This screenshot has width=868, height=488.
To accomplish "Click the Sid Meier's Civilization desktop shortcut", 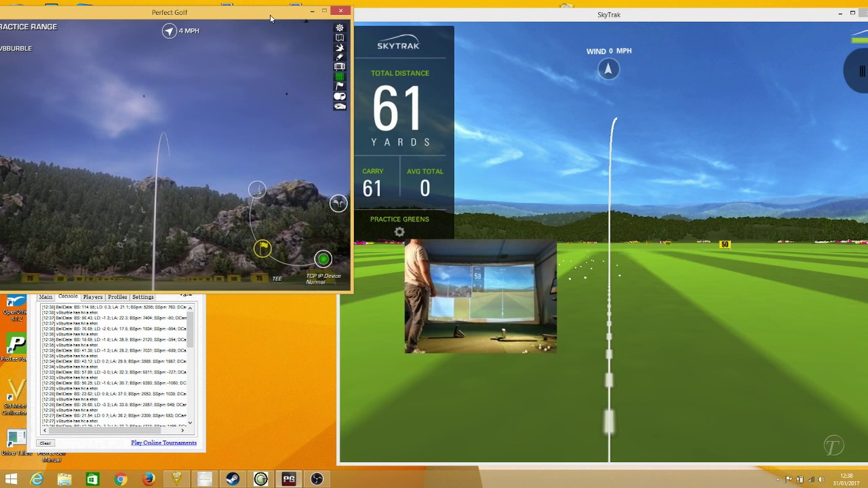I will 15,396.
